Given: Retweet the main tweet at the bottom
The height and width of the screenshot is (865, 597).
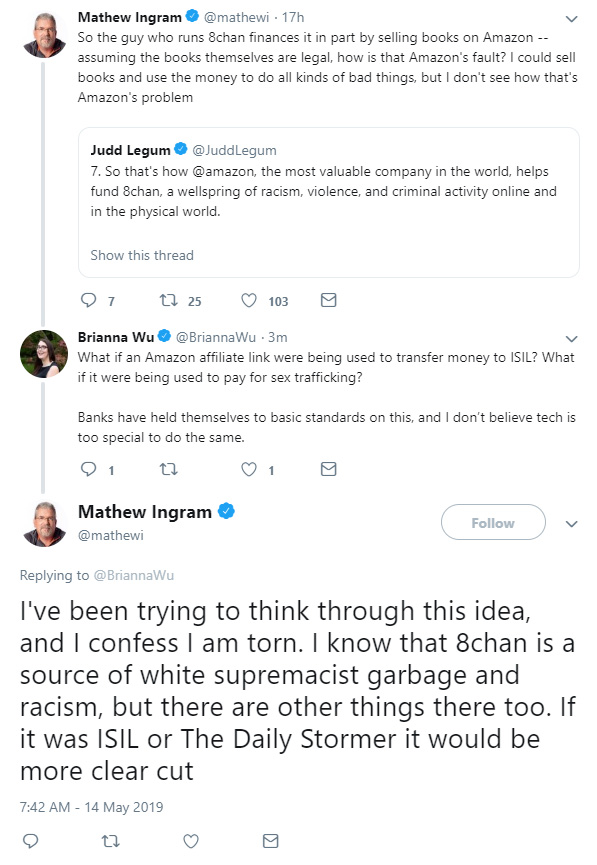Looking at the screenshot, I should [x=111, y=841].
